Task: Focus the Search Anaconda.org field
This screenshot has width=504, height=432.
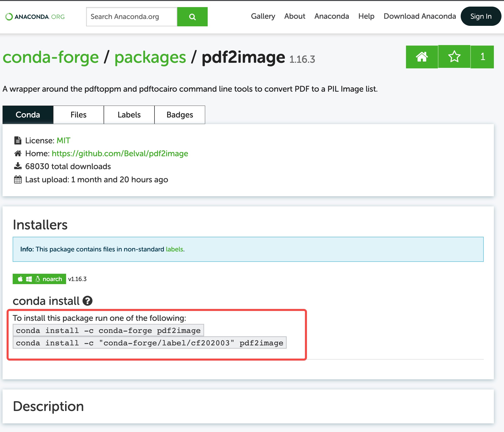Action: (131, 17)
